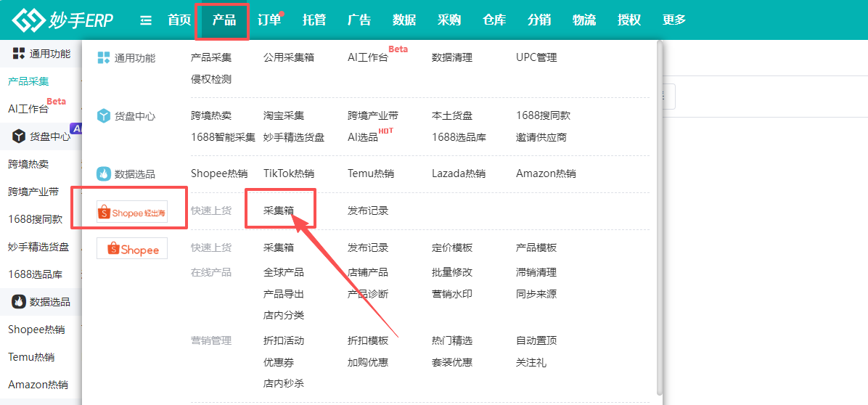The image size is (868, 405).
Task: Collapse sidebar with hamburger menu icon
Action: pos(146,20)
